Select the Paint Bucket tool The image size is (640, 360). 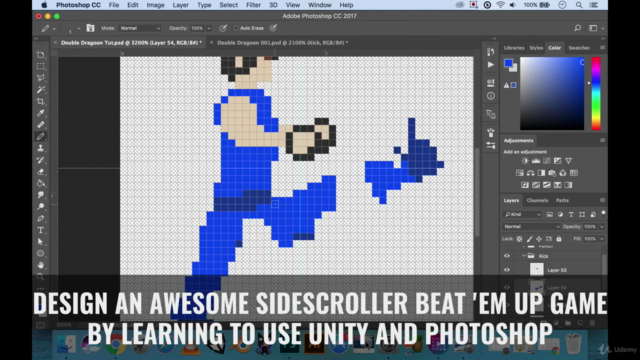click(40, 183)
